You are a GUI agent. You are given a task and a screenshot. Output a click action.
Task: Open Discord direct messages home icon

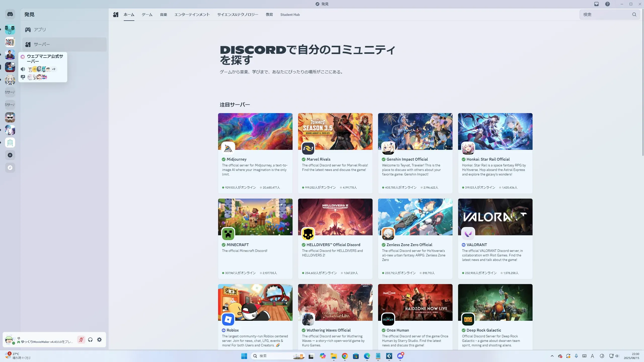[10, 14]
